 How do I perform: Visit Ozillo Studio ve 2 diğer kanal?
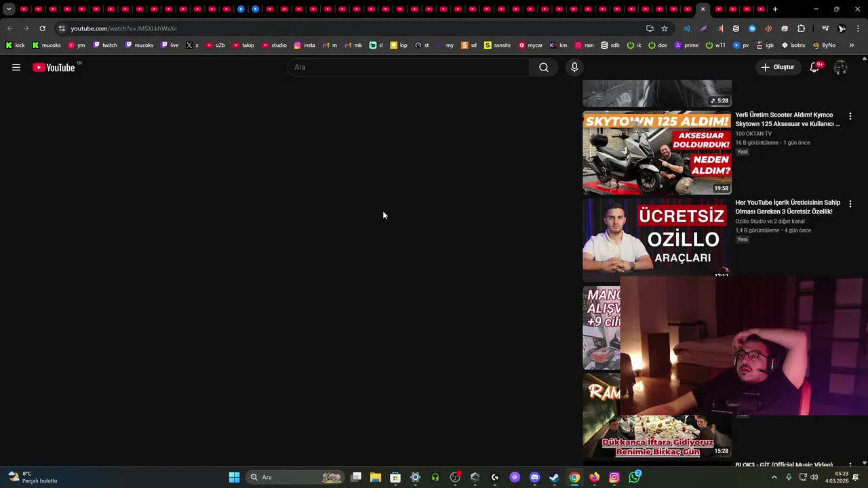770,221
